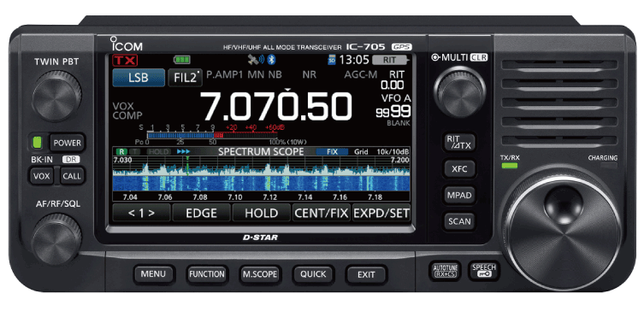Viewport: 644px width, 311px height.
Task: Tap the SD card icon beside clock
Action: 332,61
